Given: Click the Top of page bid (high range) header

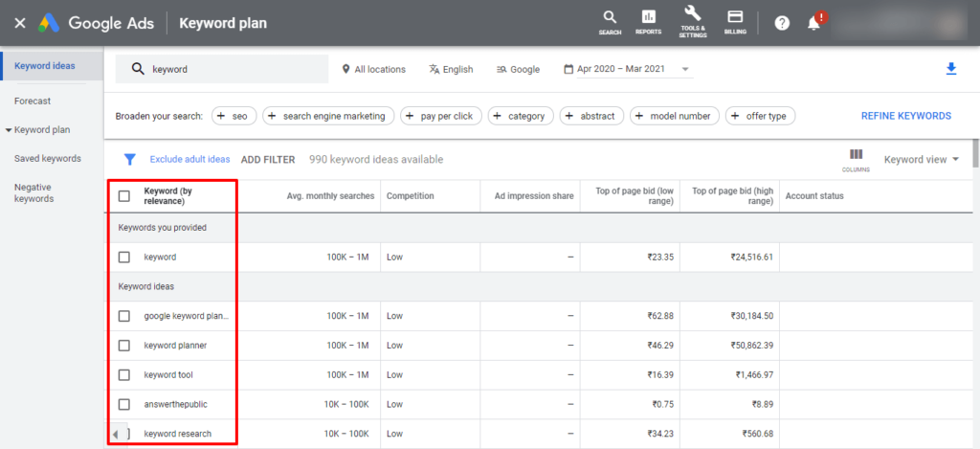Looking at the screenshot, I should pos(732,195).
